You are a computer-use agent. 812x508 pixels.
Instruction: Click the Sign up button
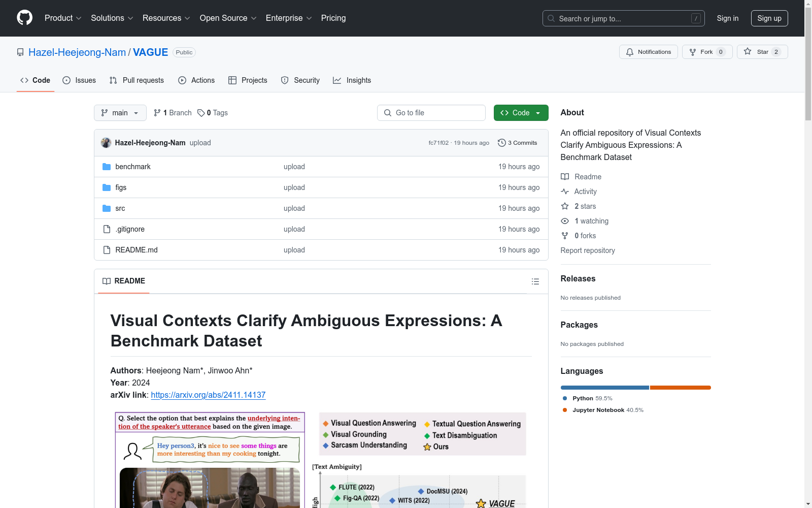coord(769,18)
